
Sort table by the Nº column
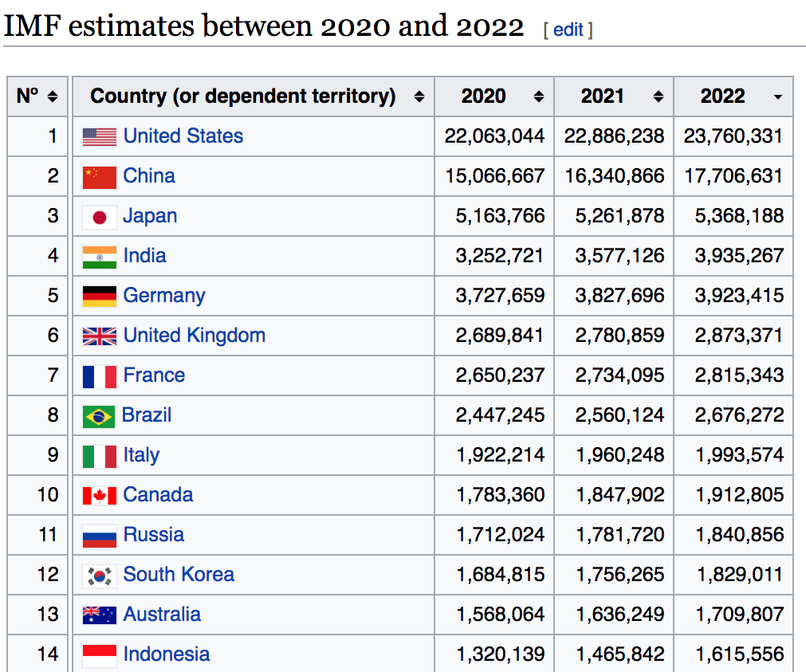click(53, 97)
